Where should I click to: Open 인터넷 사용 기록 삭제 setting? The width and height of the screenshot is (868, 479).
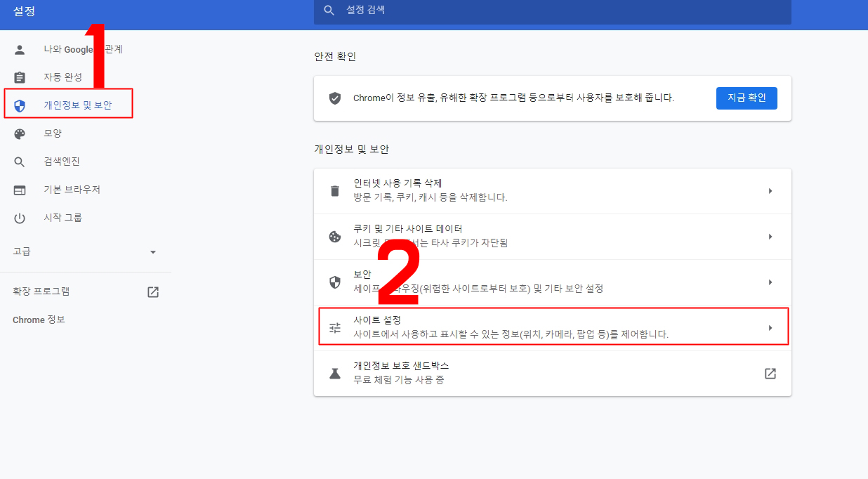tap(553, 191)
